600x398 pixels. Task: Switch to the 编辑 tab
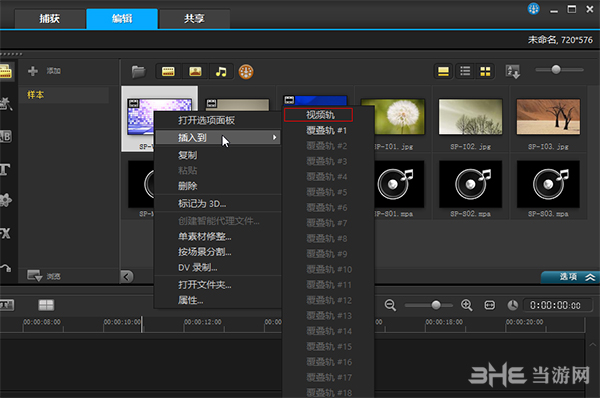[122, 19]
